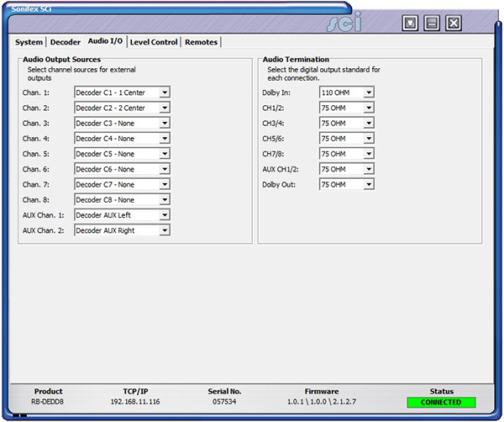Image resolution: width=504 pixels, height=422 pixels.
Task: Click the IP address 192.168.11.116
Action: click(x=135, y=402)
